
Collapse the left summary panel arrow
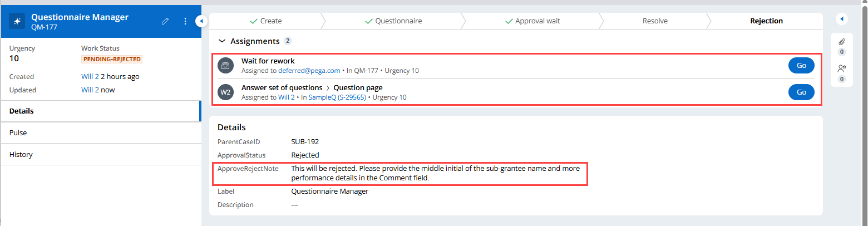[201, 21]
